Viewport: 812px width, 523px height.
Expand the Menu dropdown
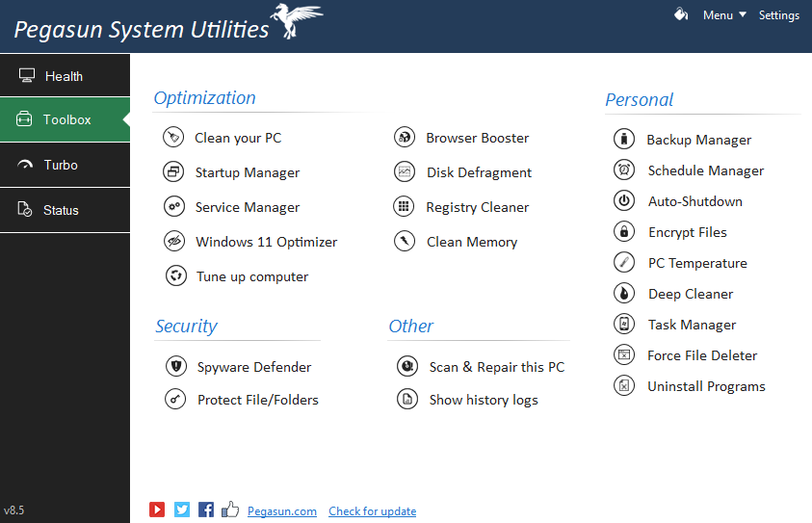[724, 15]
